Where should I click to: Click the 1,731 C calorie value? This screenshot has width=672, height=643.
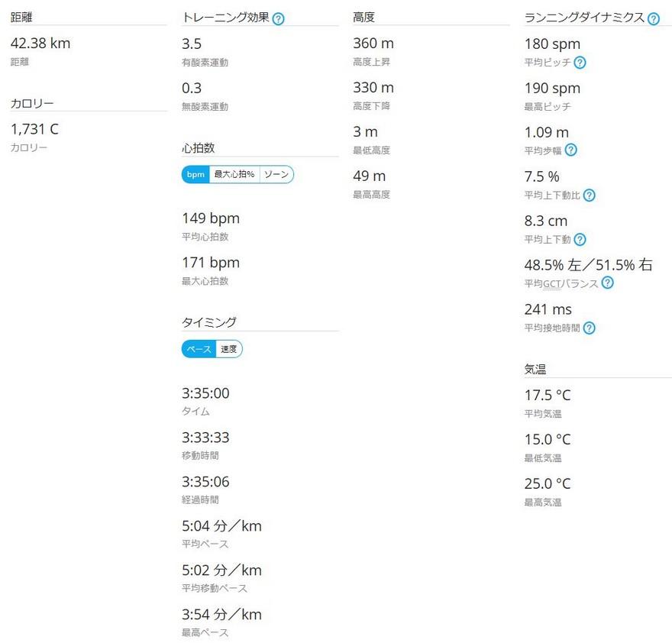(34, 129)
